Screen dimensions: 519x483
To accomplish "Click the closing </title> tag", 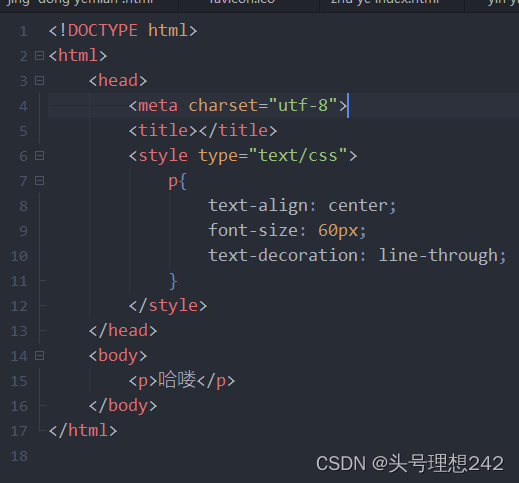I will click(x=238, y=130).
